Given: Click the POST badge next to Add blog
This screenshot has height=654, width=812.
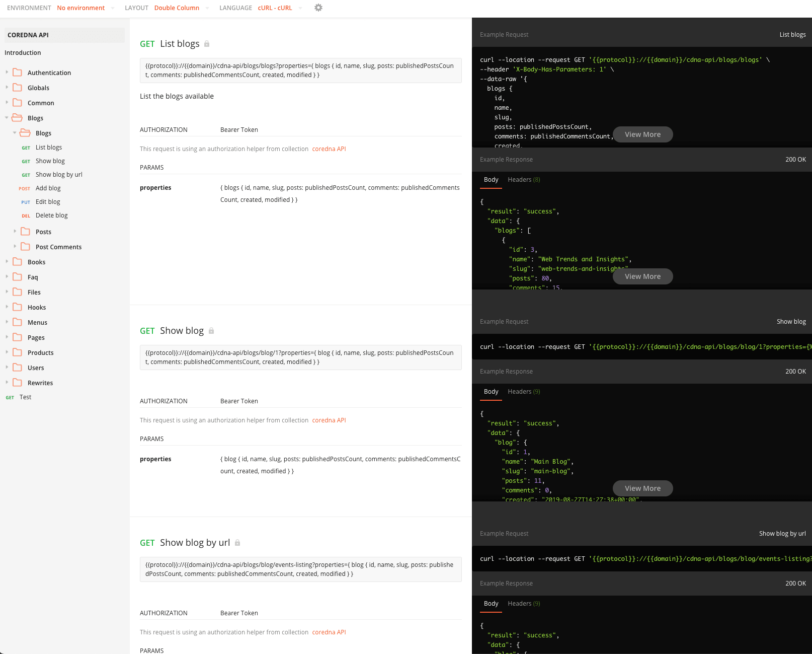Looking at the screenshot, I should (24, 188).
